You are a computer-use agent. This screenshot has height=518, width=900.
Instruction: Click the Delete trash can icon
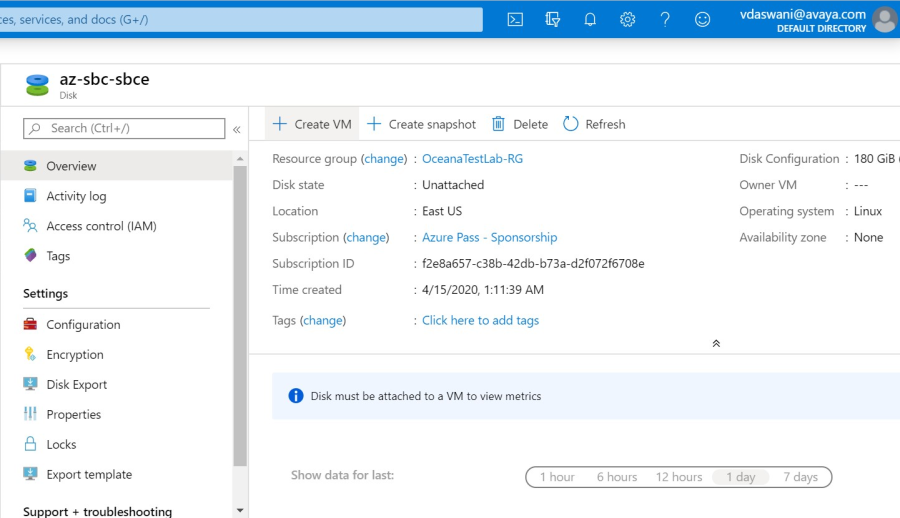[x=498, y=124]
